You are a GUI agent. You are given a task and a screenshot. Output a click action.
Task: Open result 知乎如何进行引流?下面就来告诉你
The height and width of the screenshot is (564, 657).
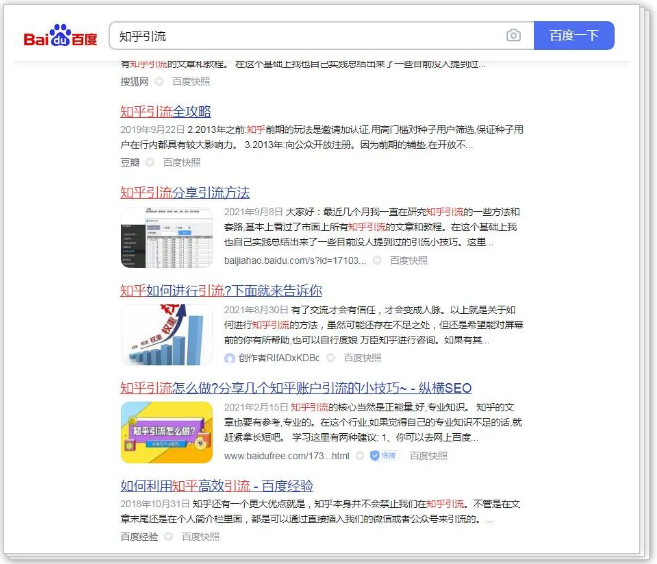[x=221, y=290]
